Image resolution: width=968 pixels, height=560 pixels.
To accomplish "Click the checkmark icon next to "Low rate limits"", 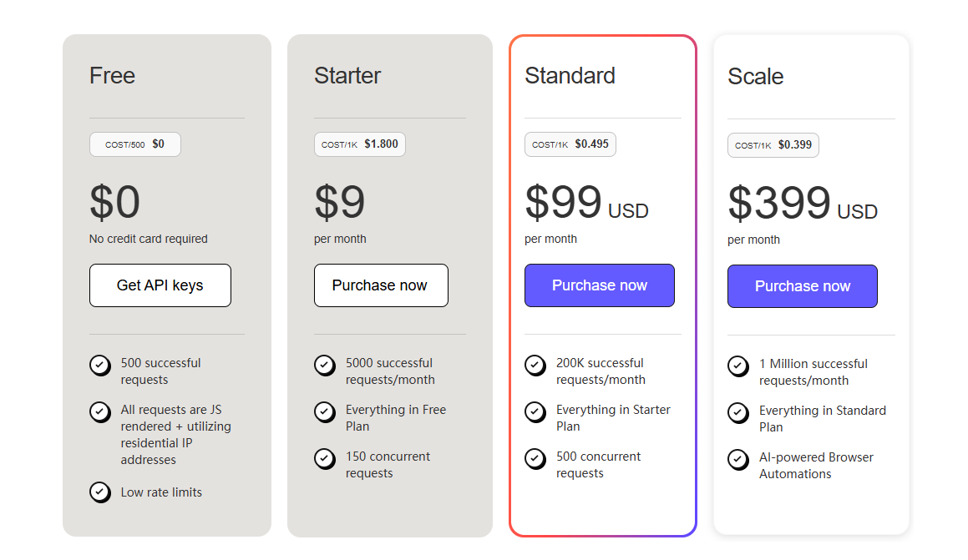I will point(99,492).
